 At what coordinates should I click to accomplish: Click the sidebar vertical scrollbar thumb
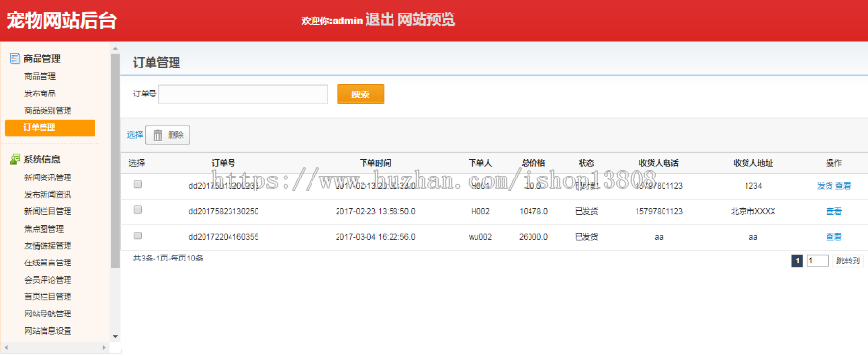(x=115, y=160)
